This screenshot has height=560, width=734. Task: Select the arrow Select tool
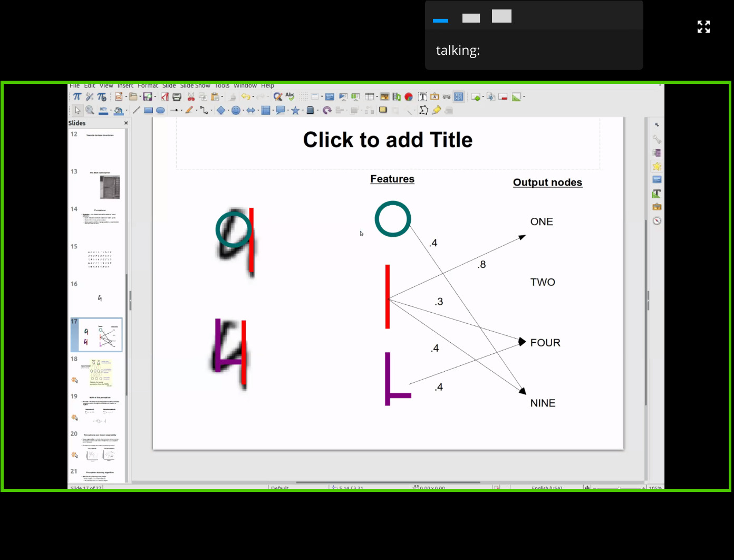[78, 110]
